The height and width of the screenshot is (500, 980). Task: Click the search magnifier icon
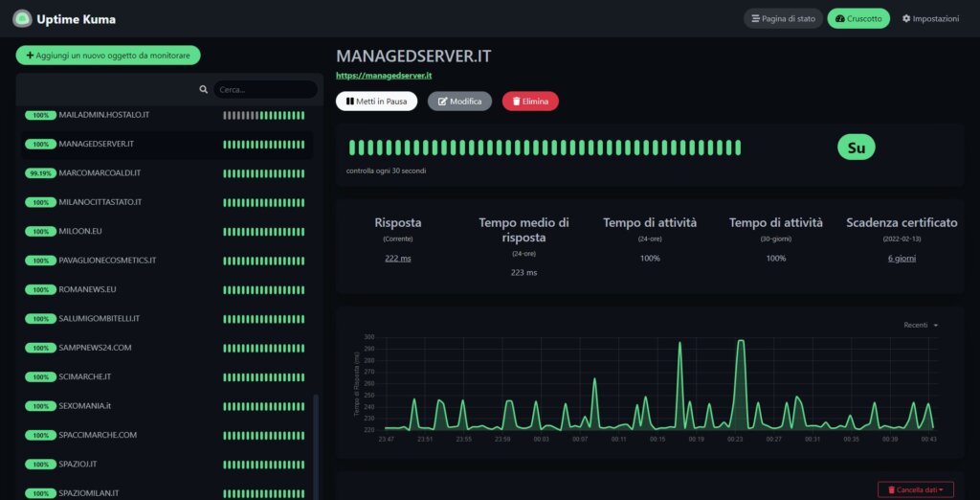point(203,89)
